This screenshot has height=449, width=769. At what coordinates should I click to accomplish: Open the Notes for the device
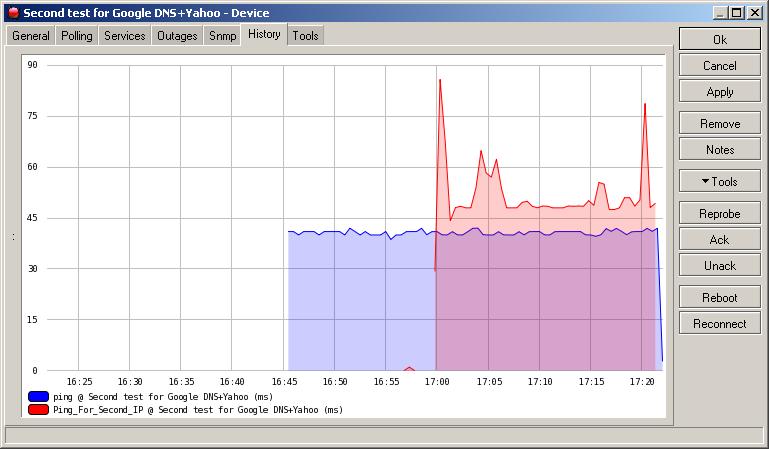click(x=719, y=150)
